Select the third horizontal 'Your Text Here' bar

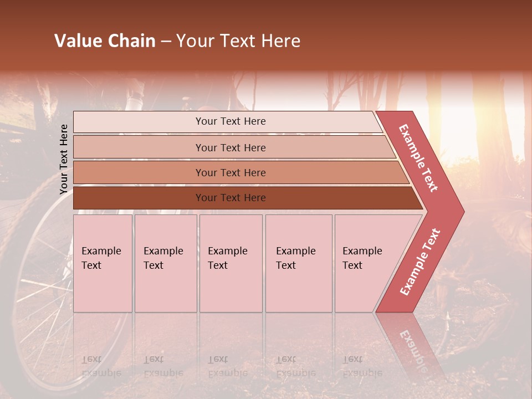pos(241,172)
